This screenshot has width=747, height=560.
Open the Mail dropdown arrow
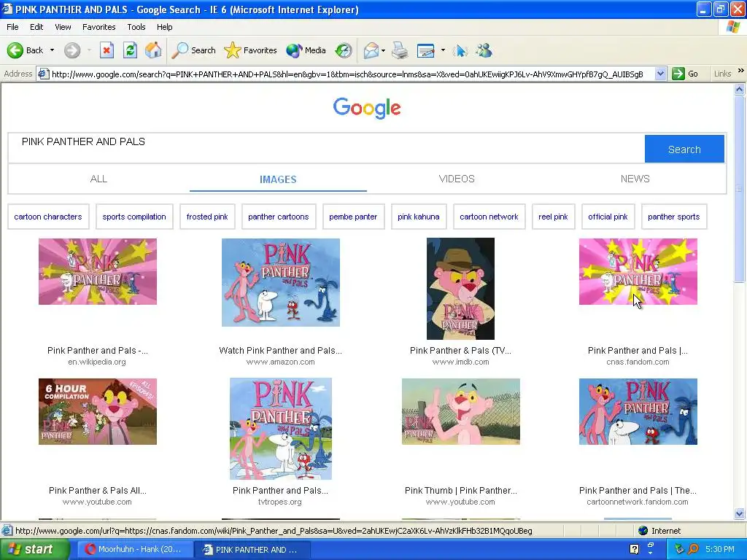(383, 50)
